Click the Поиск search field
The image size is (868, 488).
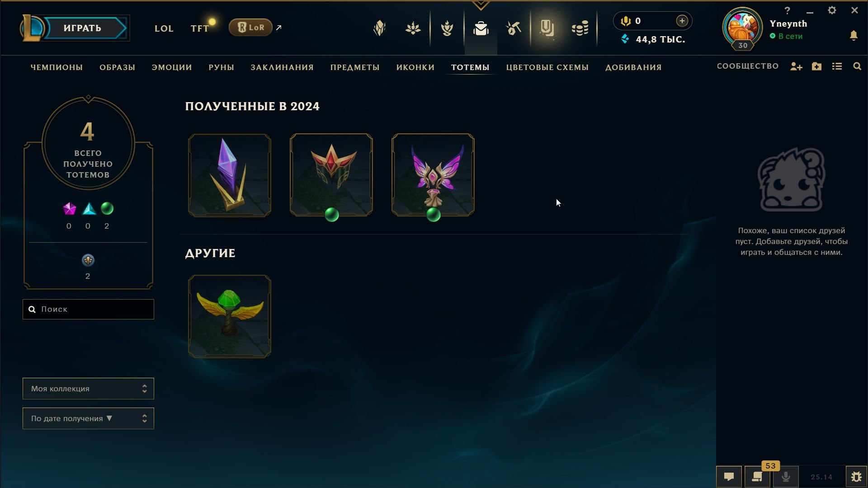[88, 309]
